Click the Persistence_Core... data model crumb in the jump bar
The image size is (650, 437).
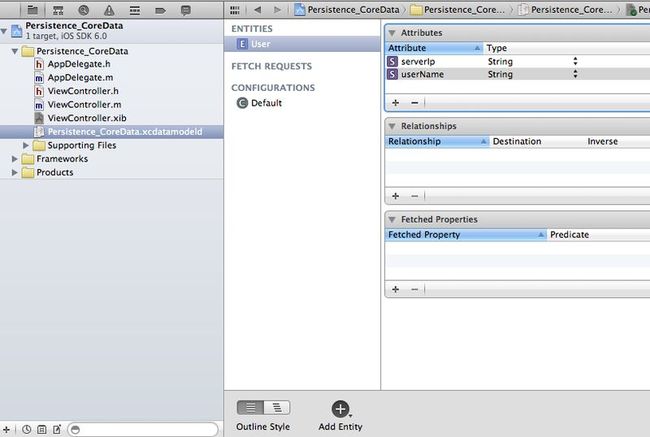coord(565,10)
